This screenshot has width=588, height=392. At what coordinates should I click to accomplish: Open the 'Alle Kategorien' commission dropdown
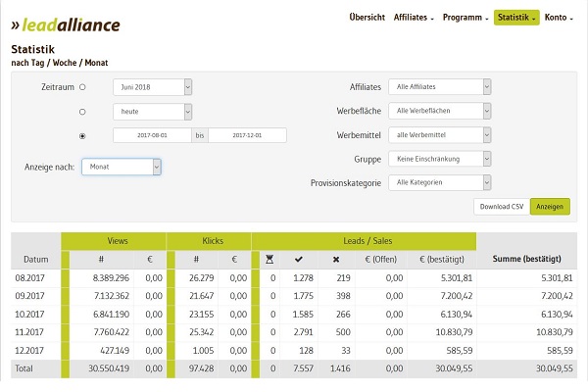439,182
